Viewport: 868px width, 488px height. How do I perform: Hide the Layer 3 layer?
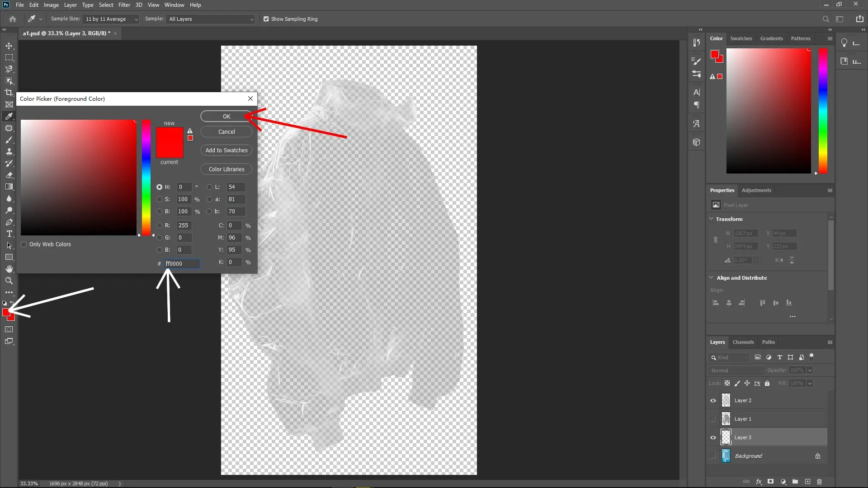[712, 437]
